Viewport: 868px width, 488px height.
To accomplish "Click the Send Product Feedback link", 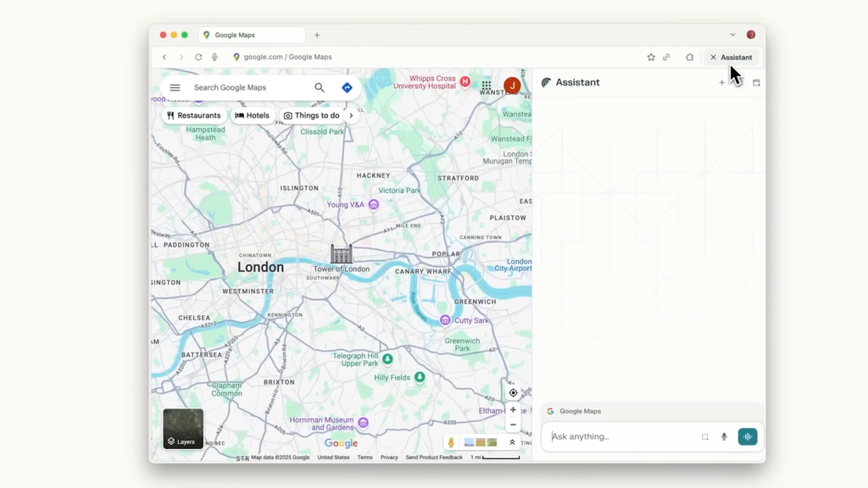I will click(x=434, y=457).
